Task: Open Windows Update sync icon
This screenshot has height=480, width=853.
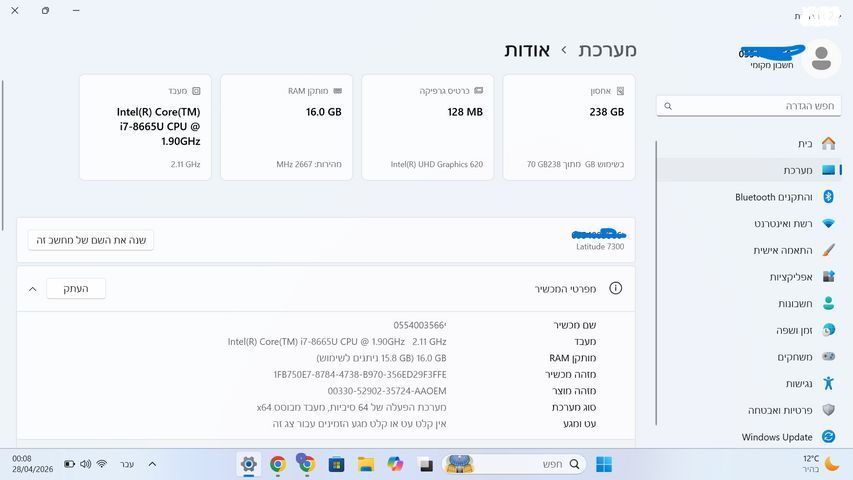Action: point(828,436)
